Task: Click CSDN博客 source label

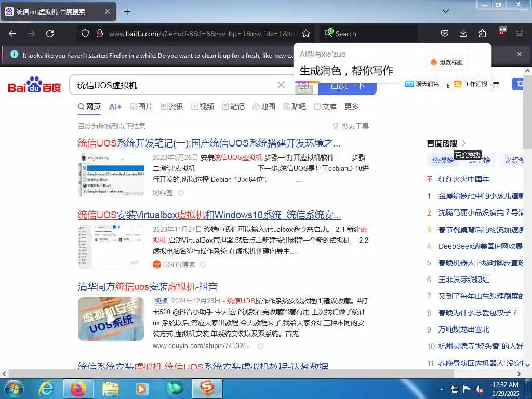Action: click(179, 264)
